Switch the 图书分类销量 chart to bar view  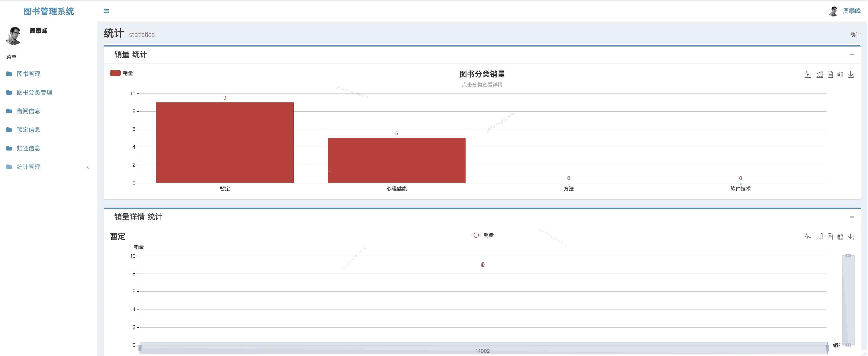[820, 74]
